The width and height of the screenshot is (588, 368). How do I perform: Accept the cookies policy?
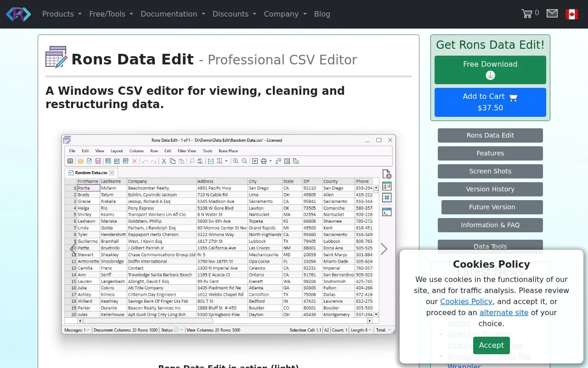[492, 345]
